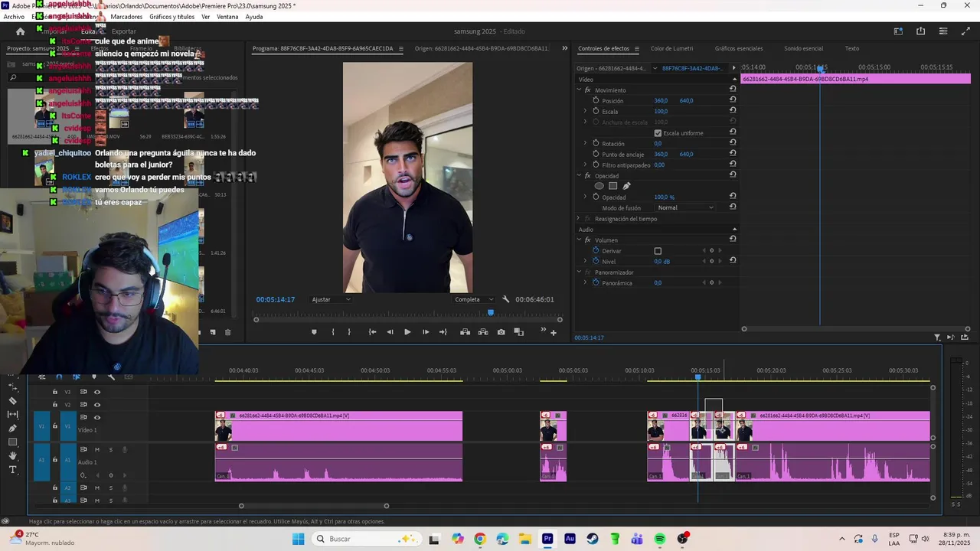This screenshot has width=980, height=551.
Task: Select the Hand tool
Action: [x=12, y=456]
